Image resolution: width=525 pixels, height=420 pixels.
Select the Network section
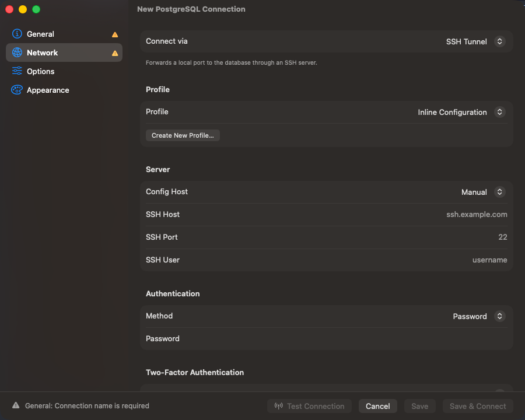pos(64,52)
